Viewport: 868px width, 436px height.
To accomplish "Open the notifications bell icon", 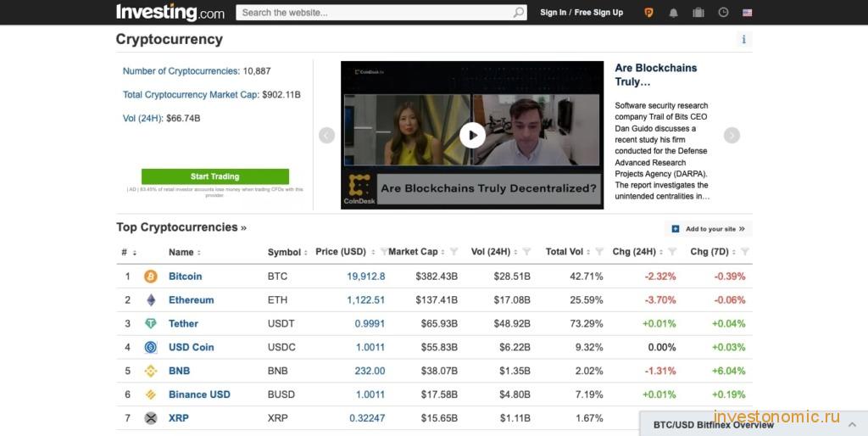I will coord(673,13).
